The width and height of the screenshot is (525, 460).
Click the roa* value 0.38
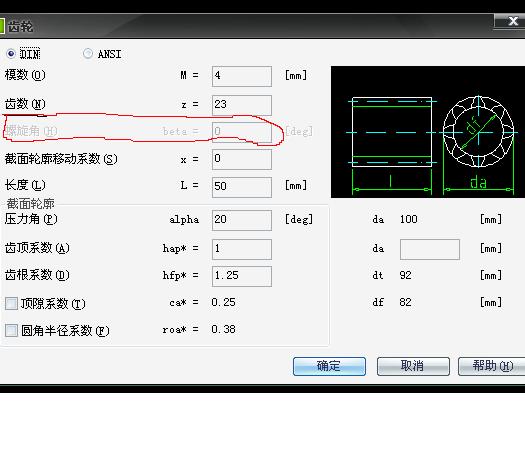point(223,329)
